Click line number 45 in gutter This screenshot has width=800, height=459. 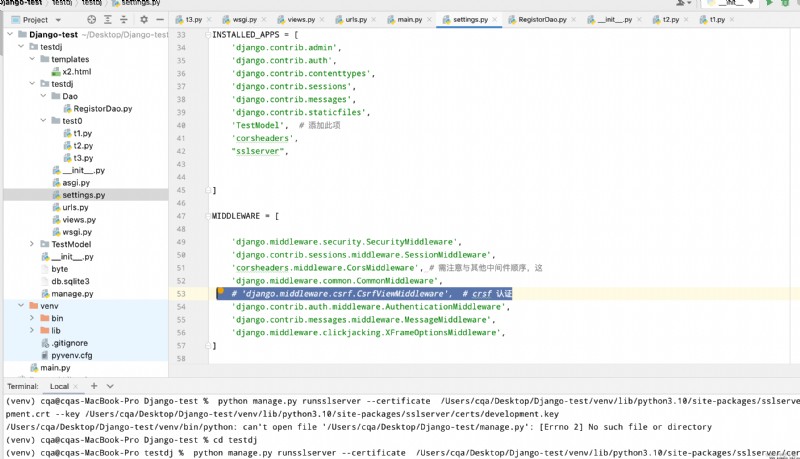point(181,190)
